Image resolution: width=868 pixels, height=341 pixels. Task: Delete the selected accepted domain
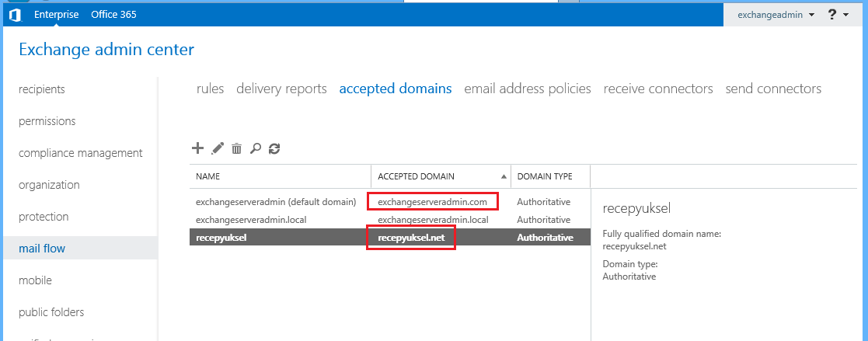tap(236, 148)
